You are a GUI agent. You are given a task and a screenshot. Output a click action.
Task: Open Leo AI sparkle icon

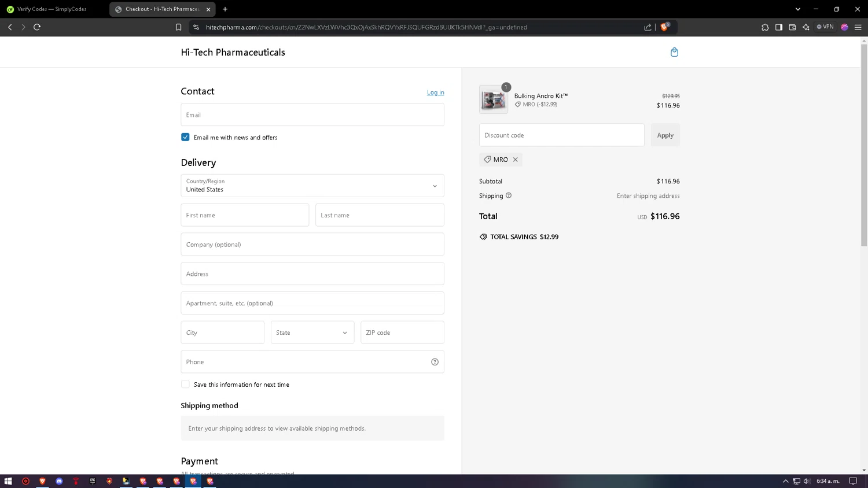pos(806,27)
